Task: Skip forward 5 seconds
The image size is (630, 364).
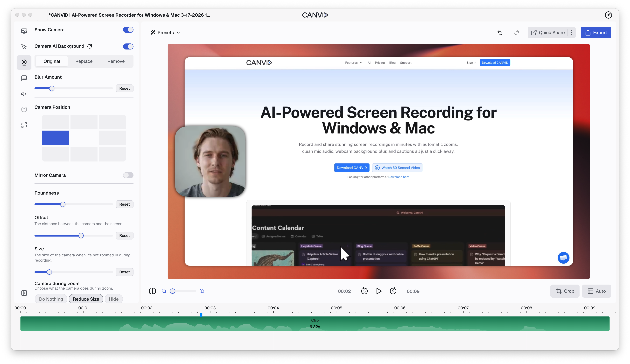Action: pyautogui.click(x=393, y=291)
